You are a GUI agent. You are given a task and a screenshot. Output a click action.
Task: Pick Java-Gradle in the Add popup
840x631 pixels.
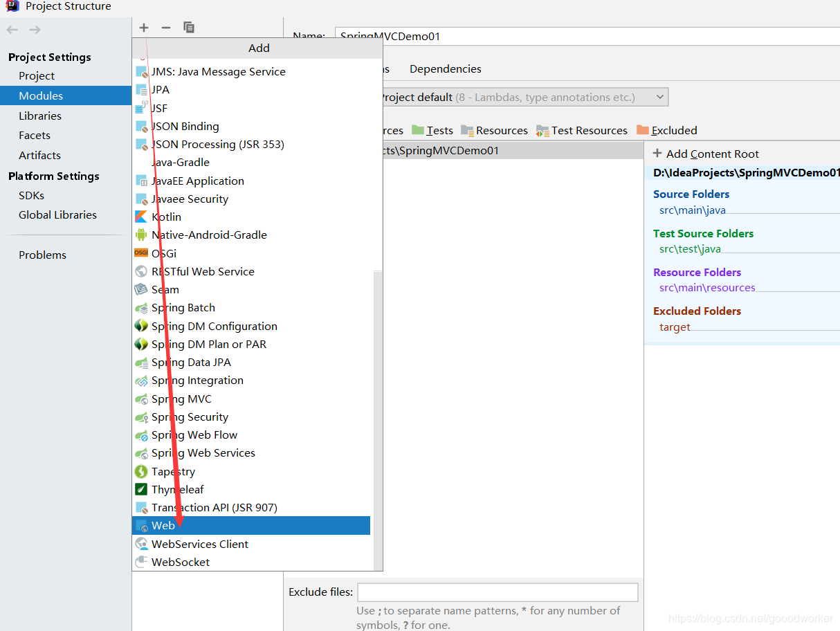(x=253, y=162)
